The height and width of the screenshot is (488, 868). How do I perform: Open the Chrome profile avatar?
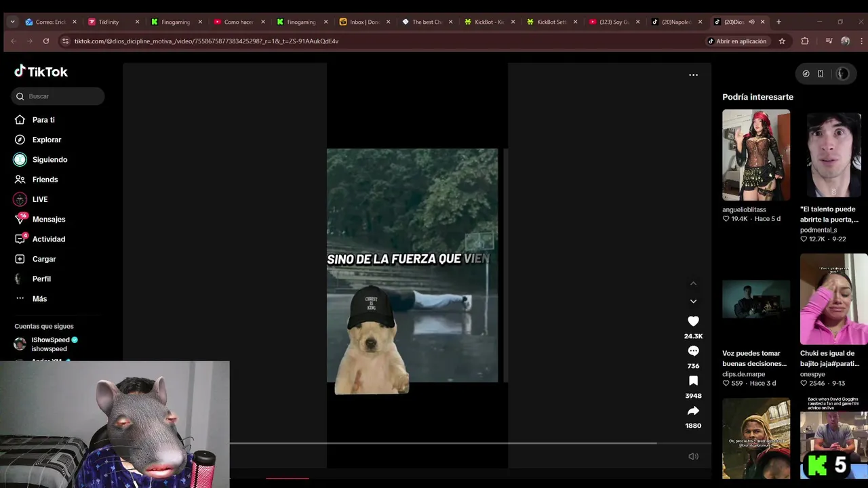coord(845,41)
